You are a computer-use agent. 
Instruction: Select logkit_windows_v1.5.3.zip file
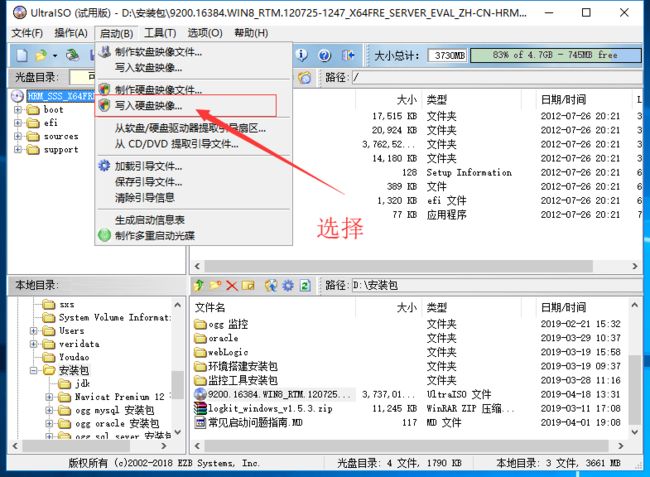point(270,409)
